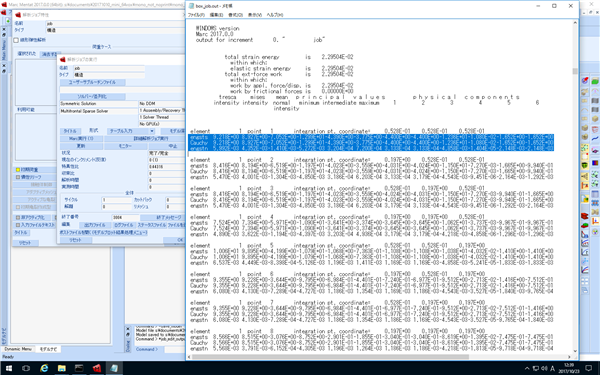Toggle the yellow 初期荷重 option

[18, 170]
